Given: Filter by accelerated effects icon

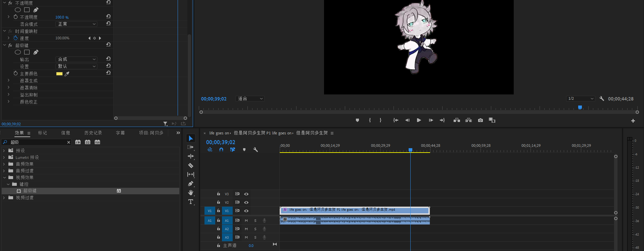Looking at the screenshot, I should click(78, 142).
